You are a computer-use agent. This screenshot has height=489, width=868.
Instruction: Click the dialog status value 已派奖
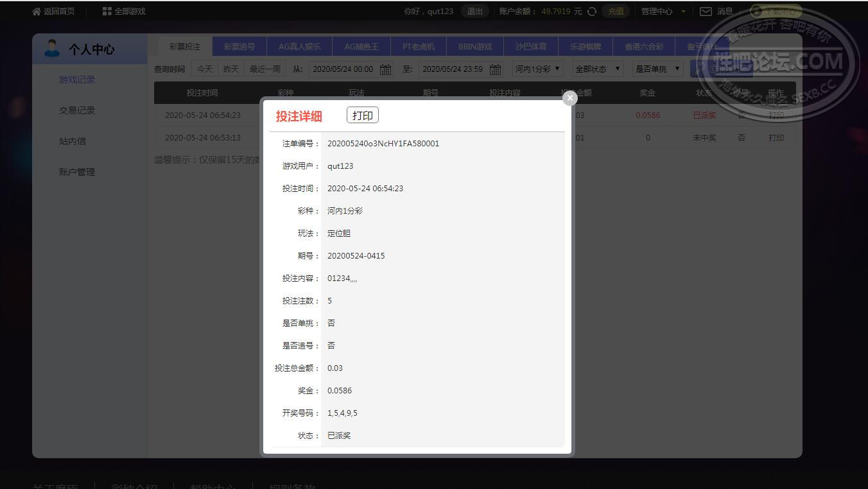(x=339, y=436)
